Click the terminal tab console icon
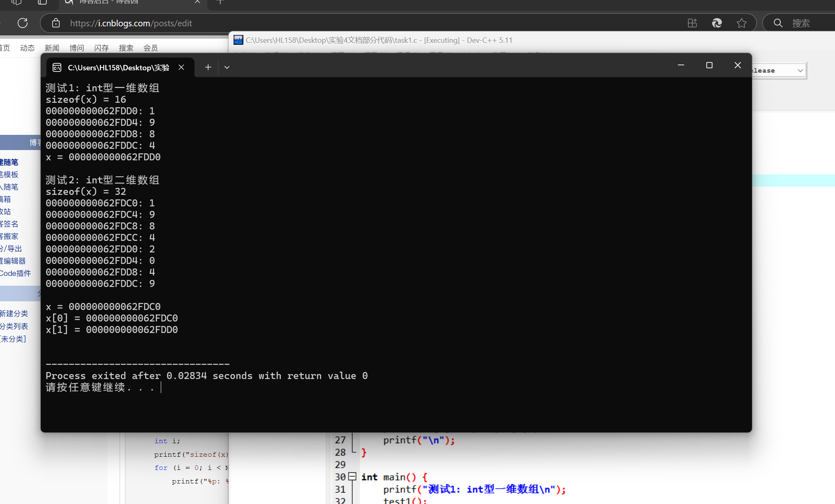 coord(57,67)
